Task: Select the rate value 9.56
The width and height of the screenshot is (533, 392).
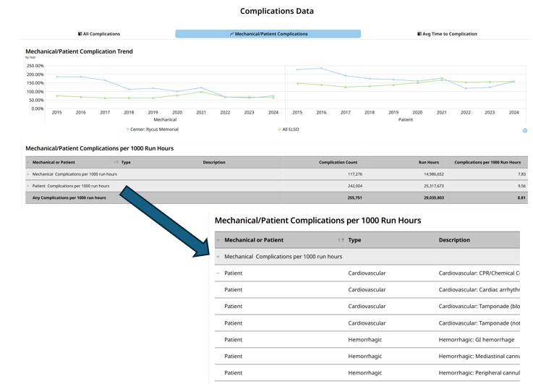Action: point(521,186)
